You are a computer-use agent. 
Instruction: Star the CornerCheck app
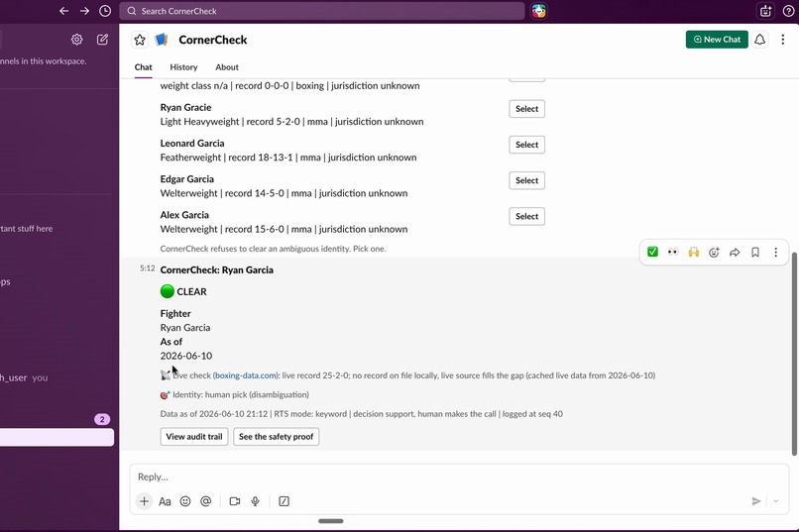tap(140, 40)
